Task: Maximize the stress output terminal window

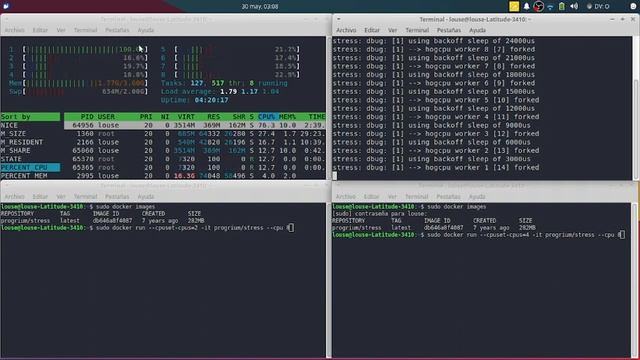Action: (622, 19)
